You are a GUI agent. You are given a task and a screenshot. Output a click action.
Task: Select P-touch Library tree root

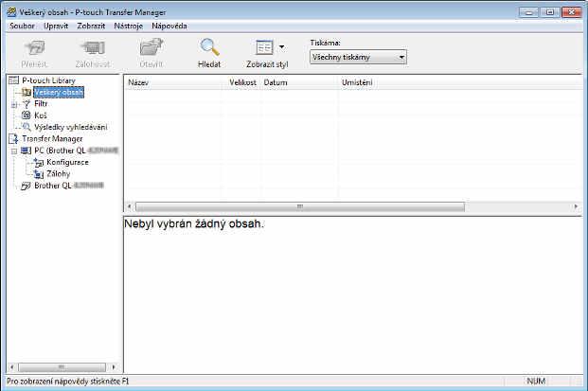click(48, 80)
